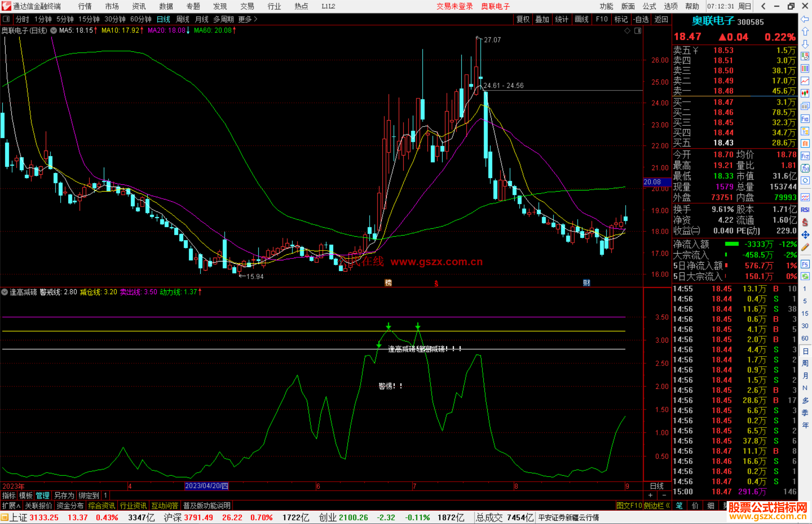Screen dimensions: 812x524
Task: Collapse the 侧边栏 sidebar using bottom chevron
Action: point(668,506)
